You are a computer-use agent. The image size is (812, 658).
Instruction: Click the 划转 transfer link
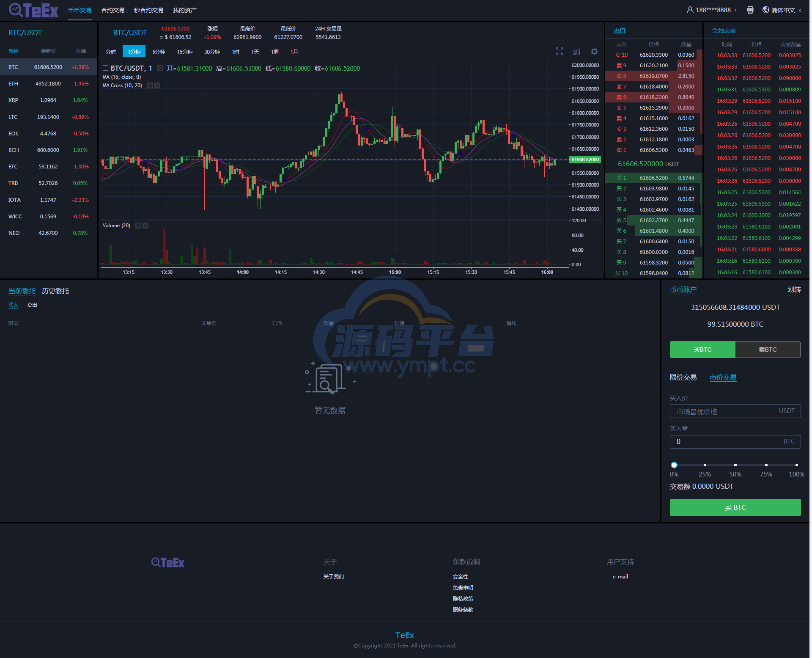[x=794, y=290]
